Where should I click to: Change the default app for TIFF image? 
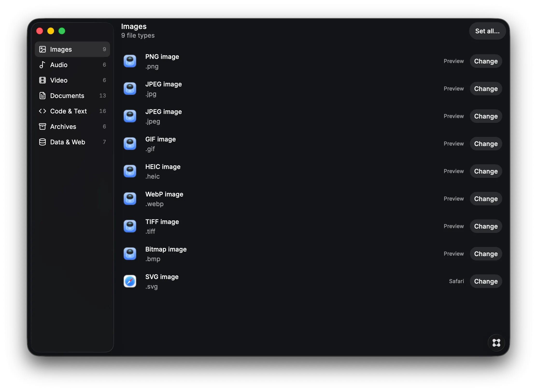coord(486,226)
